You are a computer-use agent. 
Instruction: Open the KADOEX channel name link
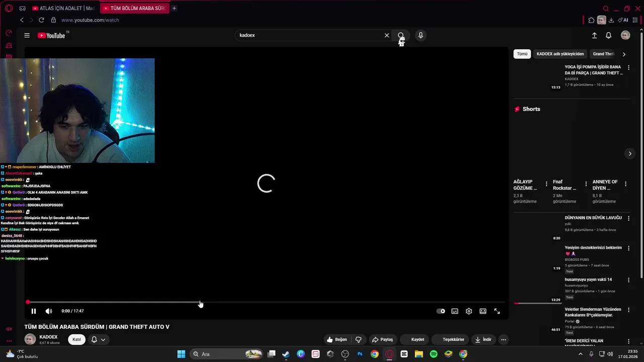pyautogui.click(x=48, y=337)
